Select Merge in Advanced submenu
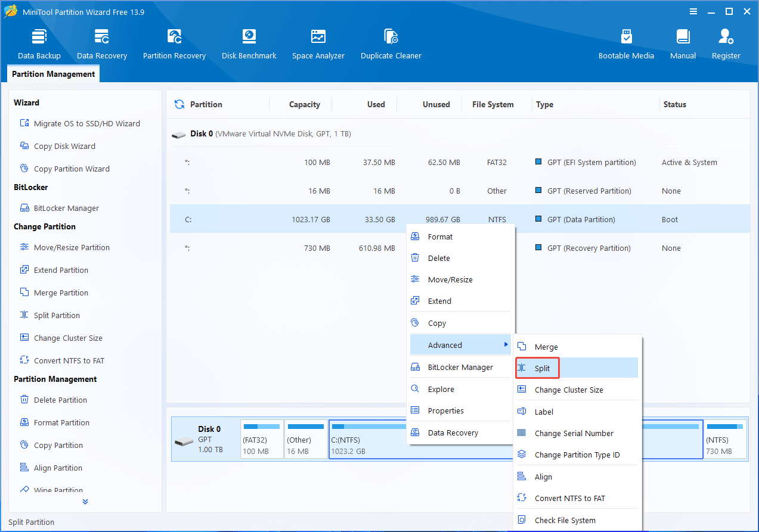This screenshot has height=532, width=759. click(x=577, y=347)
